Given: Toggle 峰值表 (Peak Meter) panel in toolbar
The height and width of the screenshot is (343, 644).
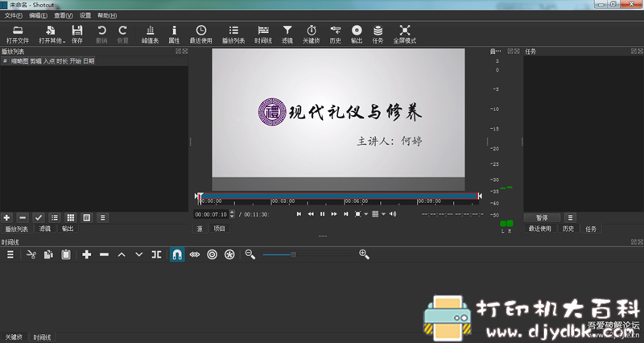Looking at the screenshot, I should (150, 34).
